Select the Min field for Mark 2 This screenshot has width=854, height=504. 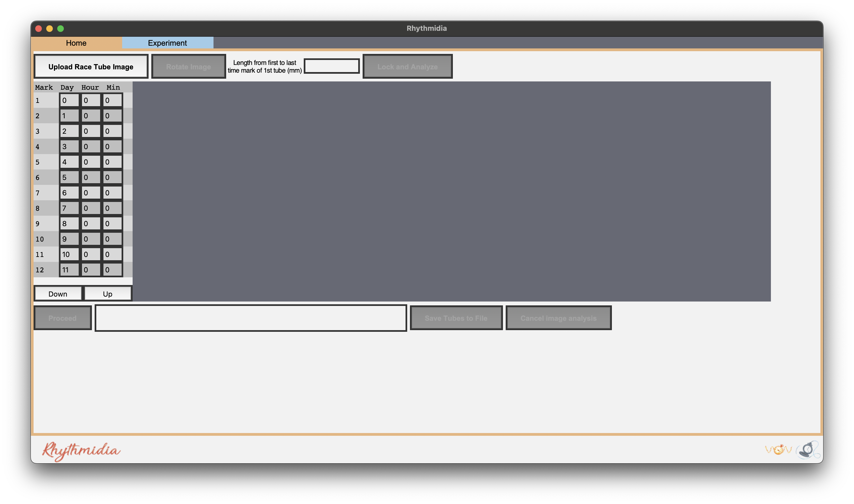(113, 116)
